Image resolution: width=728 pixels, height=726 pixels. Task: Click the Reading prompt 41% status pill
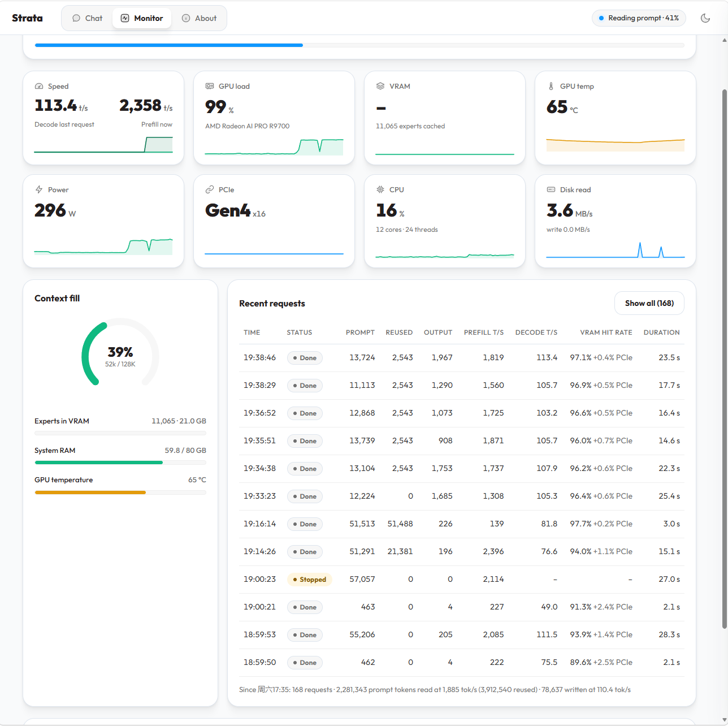pyautogui.click(x=639, y=18)
